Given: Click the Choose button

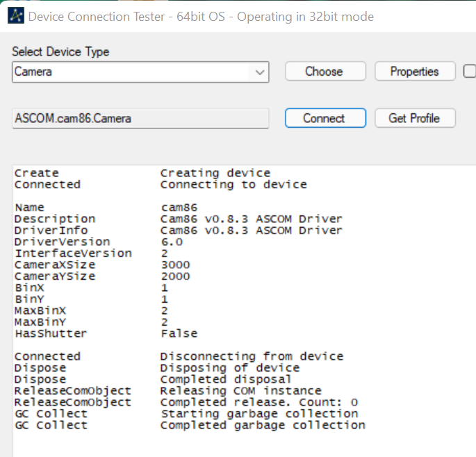Looking at the screenshot, I should [x=325, y=72].
